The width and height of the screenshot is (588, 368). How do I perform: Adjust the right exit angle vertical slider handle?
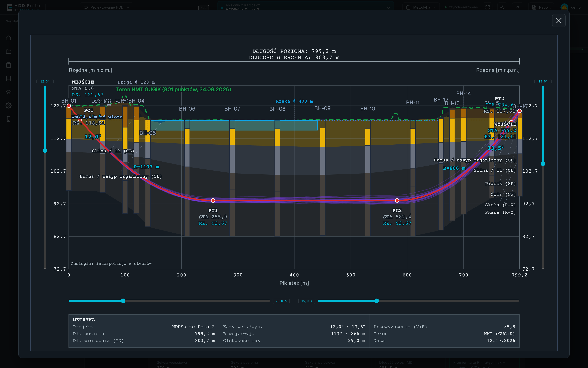tap(543, 164)
